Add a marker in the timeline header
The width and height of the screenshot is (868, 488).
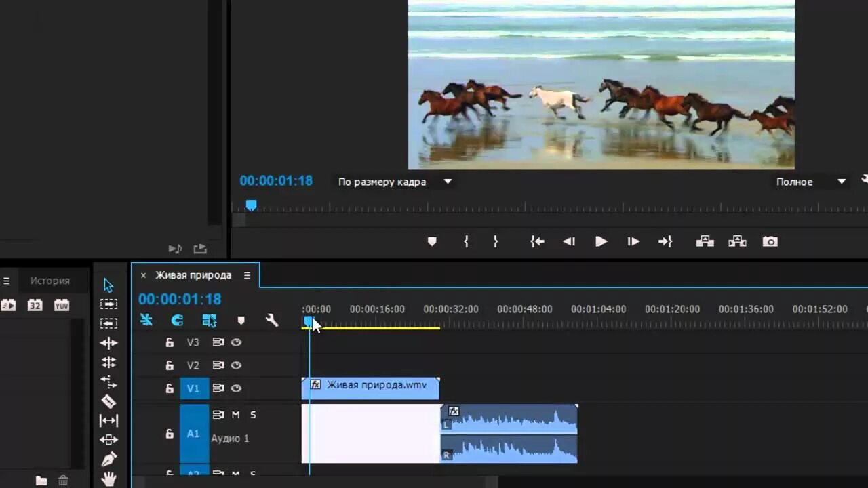(x=241, y=321)
